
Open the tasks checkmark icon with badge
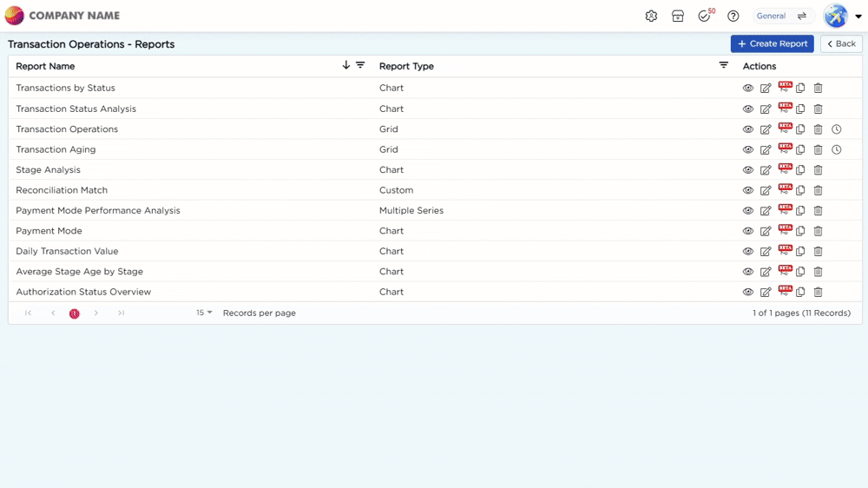706,16
